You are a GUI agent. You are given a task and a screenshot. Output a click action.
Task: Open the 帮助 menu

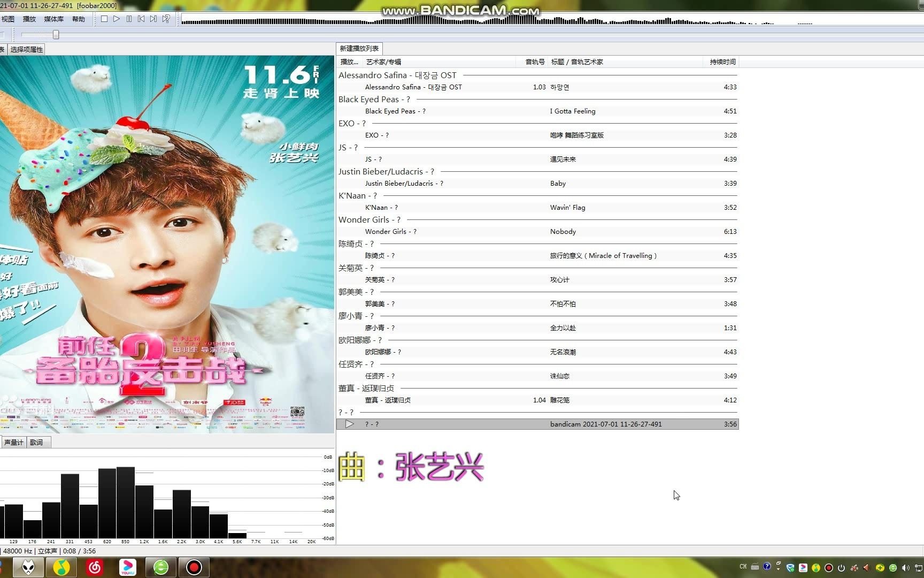79,19
